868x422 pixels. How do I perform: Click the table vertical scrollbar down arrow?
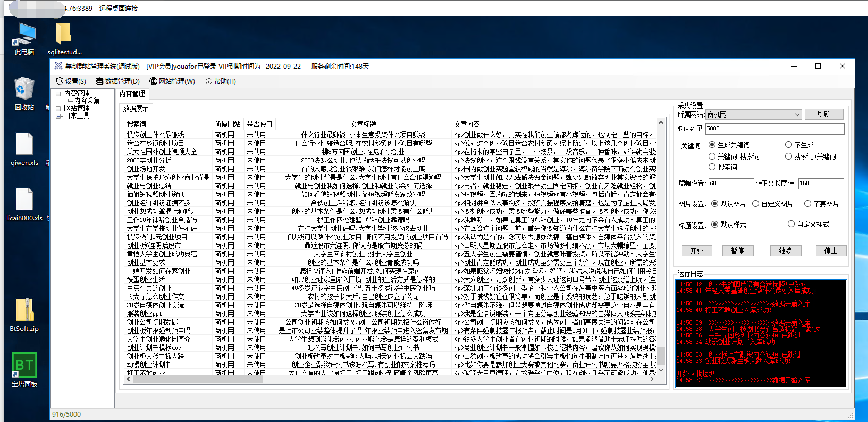point(661,370)
